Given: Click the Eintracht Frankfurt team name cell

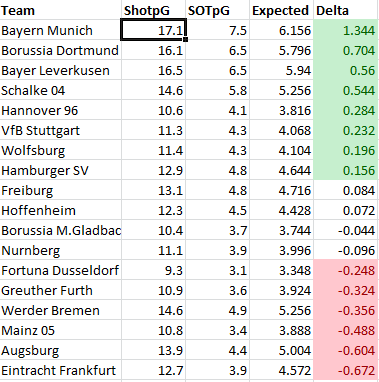Looking at the screenshot, I should (61, 370).
